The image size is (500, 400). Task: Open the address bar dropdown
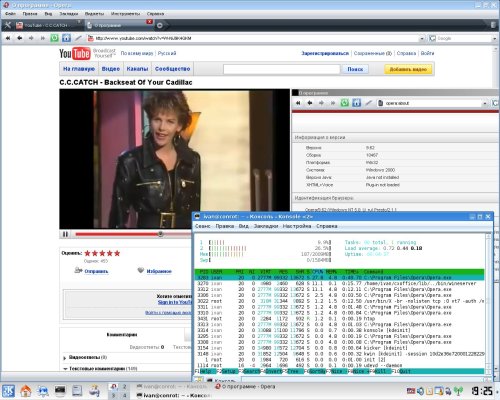point(422,39)
